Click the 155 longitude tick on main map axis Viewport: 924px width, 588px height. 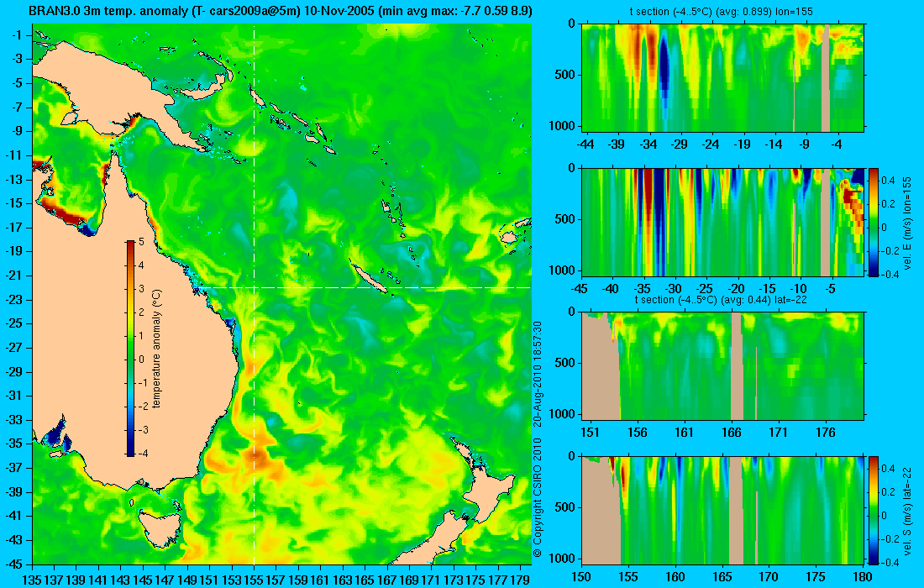[254, 580]
